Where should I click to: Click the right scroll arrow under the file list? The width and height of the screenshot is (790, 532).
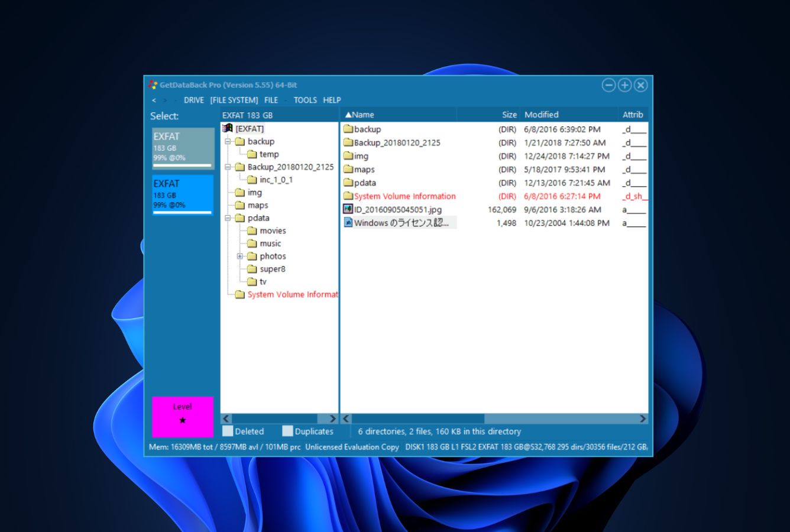pos(643,419)
